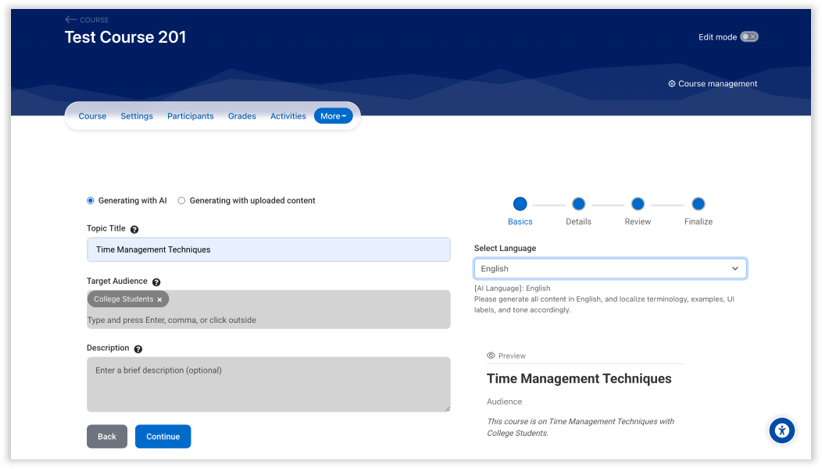Click into the Target Audience tag field
The image size is (822, 469).
(268, 310)
